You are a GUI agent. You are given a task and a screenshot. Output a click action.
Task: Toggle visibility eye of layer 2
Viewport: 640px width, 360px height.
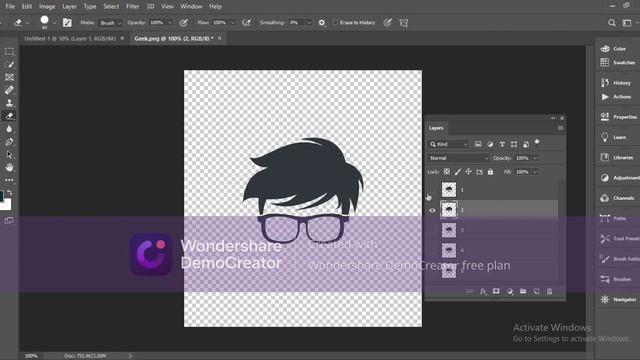click(432, 210)
